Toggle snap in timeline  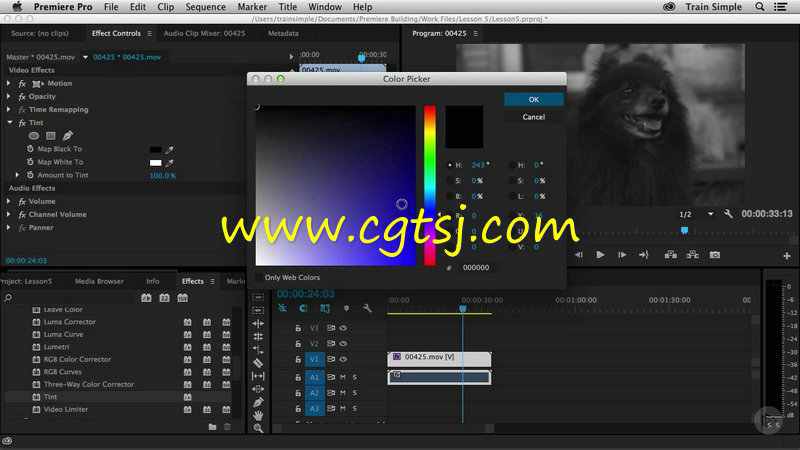point(303,308)
